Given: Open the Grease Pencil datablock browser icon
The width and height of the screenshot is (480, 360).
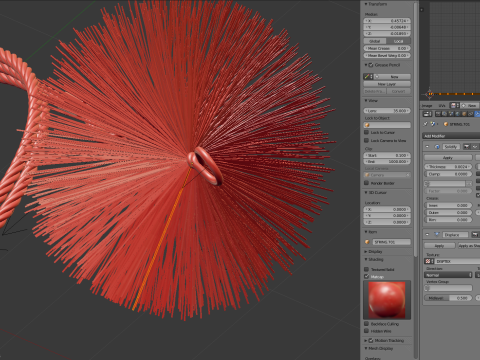Looking at the screenshot, I should click(x=368, y=77).
